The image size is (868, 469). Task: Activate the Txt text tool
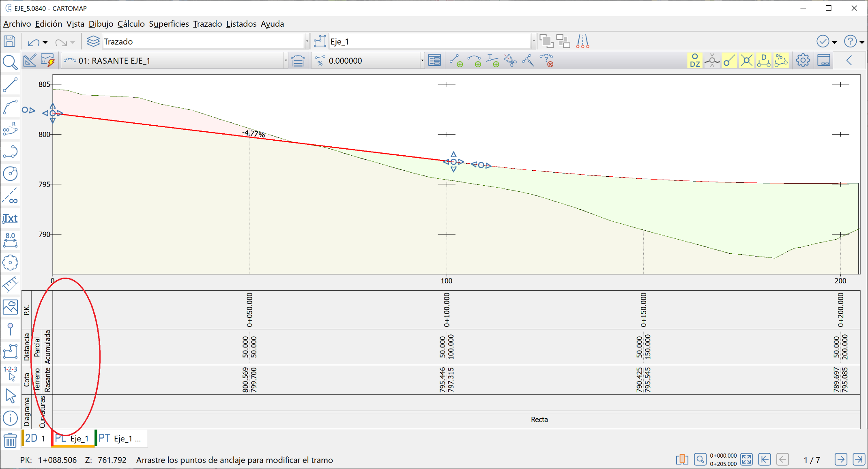[10, 218]
